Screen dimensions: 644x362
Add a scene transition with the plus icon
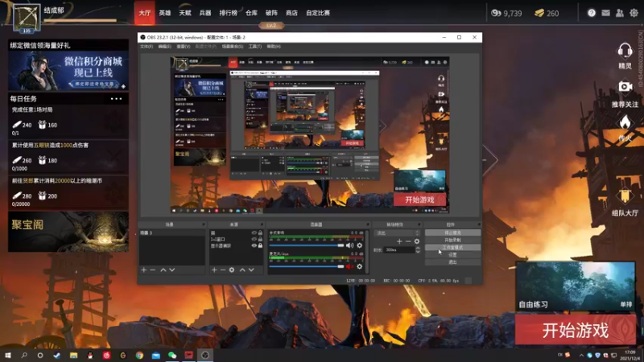point(399,241)
